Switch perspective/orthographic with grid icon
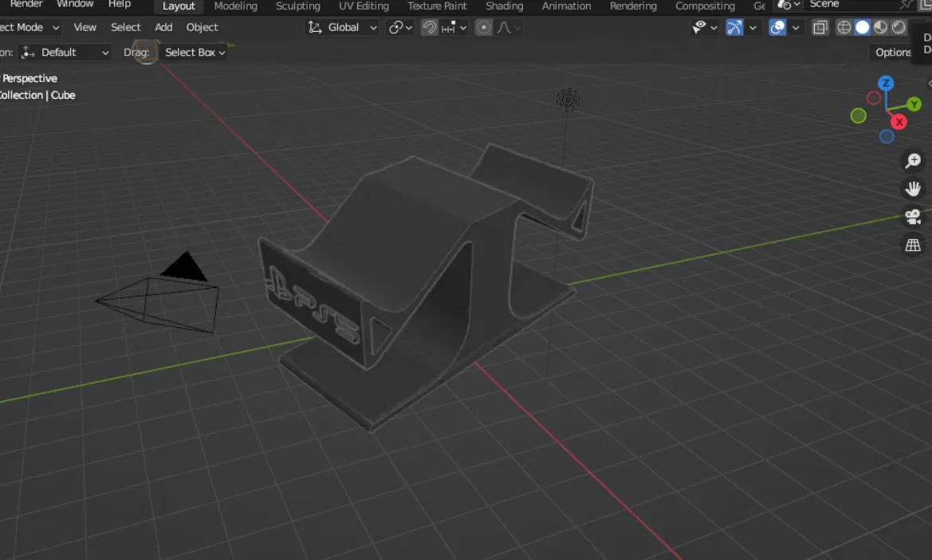 click(x=913, y=245)
